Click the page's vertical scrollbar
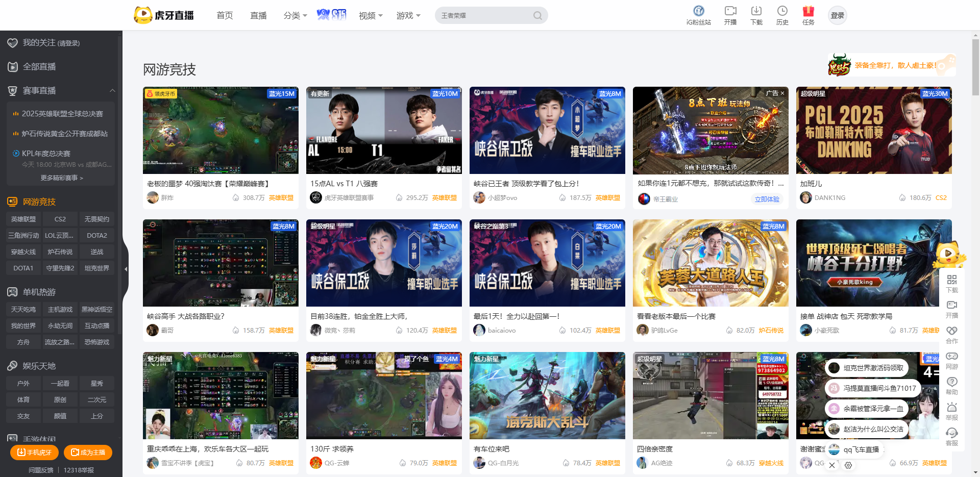This screenshot has height=477, width=980. pos(975,66)
